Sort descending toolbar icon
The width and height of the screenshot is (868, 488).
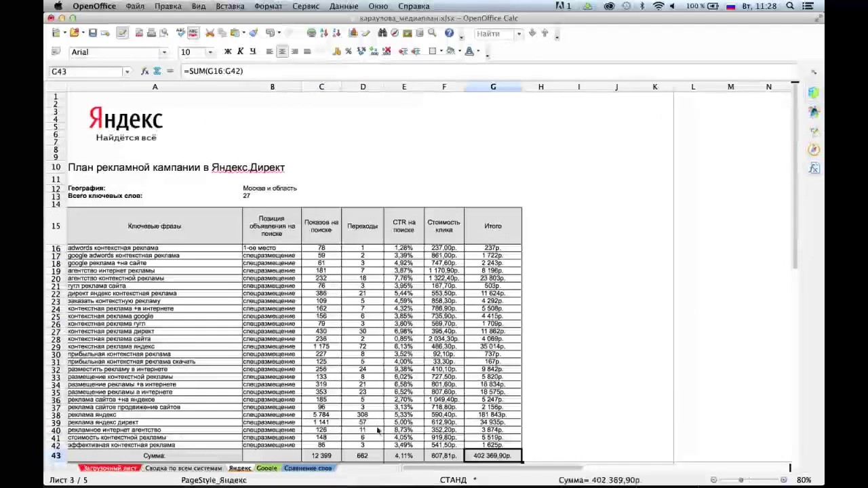tap(336, 33)
